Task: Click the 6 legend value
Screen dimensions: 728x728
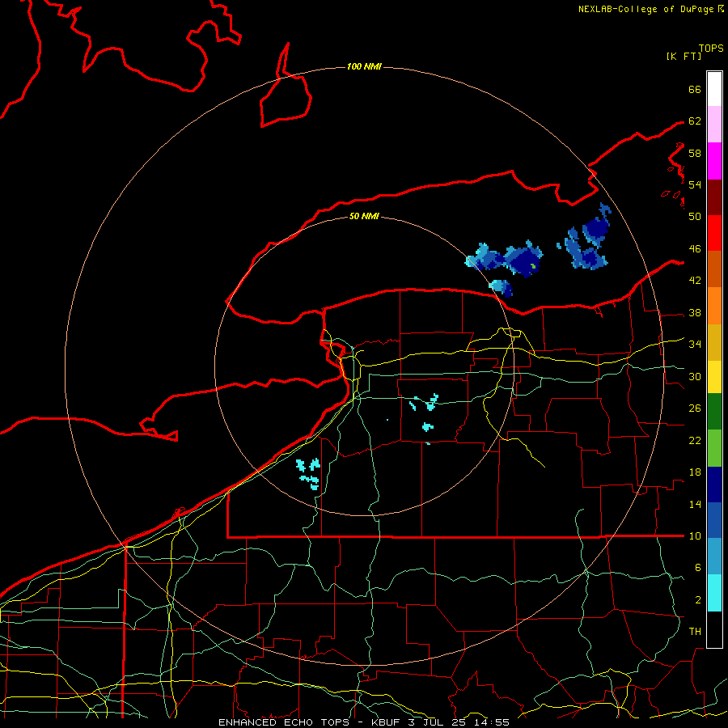Action: click(697, 567)
